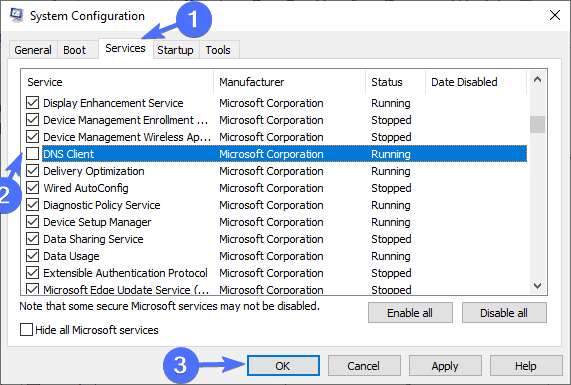Toggle Data Sharing Service checkbox

point(32,239)
